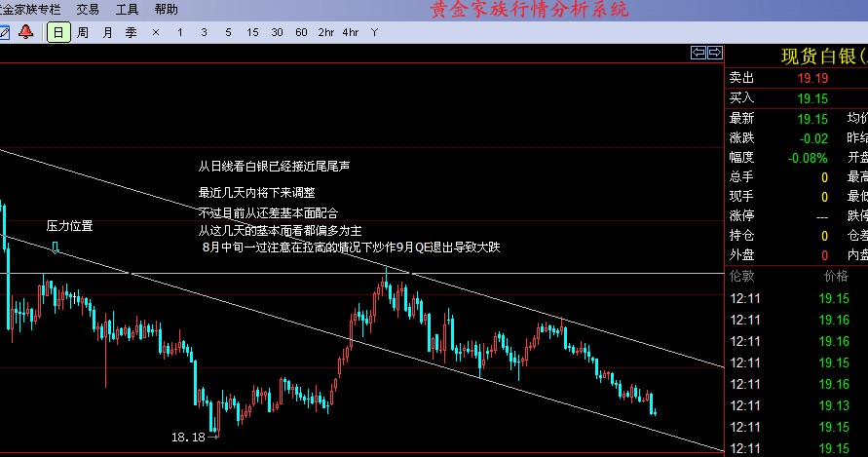Click annotation 最近几天内将下来调整

pos(257,192)
